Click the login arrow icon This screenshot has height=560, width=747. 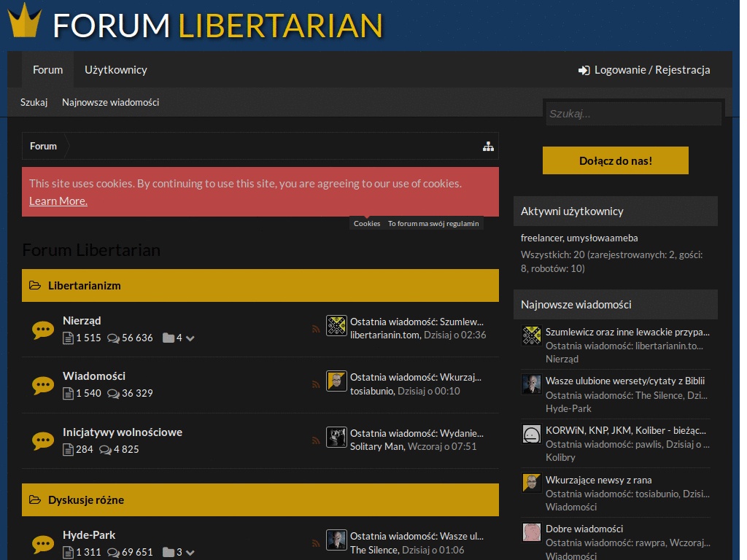click(x=584, y=71)
